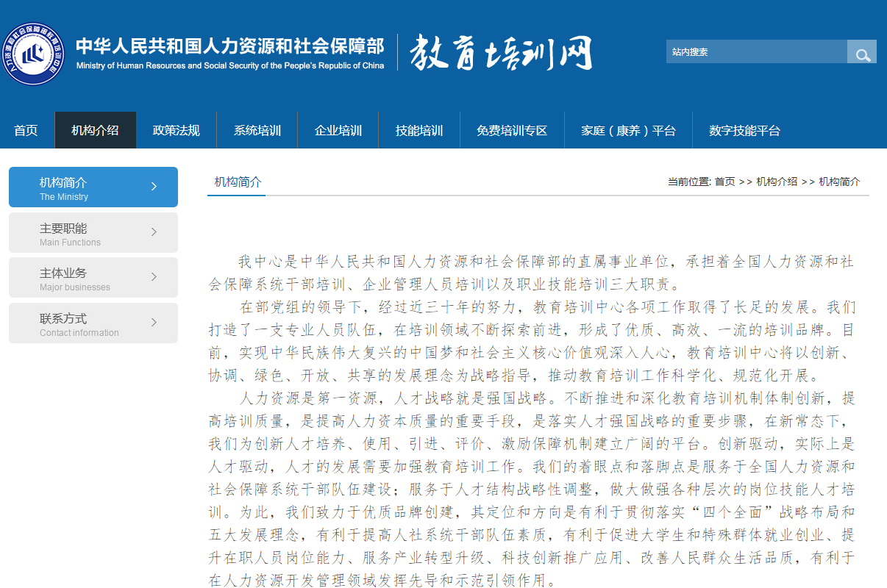Select the 机构介绍 navigation tab

pos(95,131)
